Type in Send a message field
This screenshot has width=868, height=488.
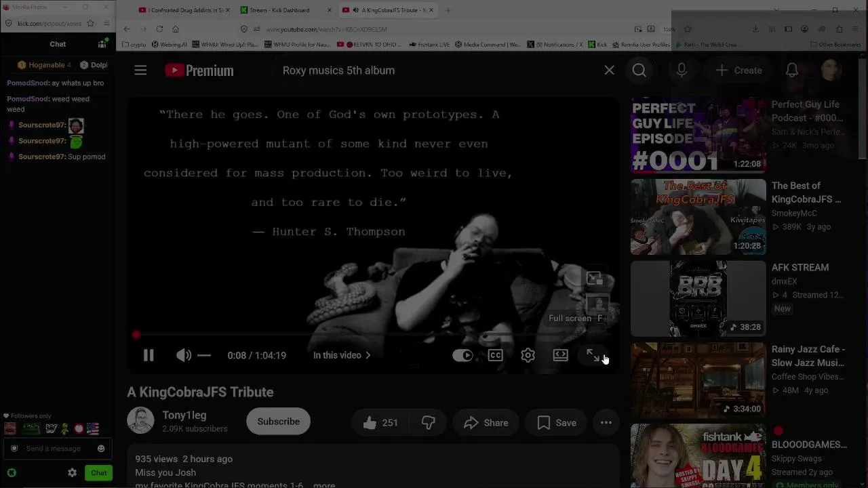(58, 449)
